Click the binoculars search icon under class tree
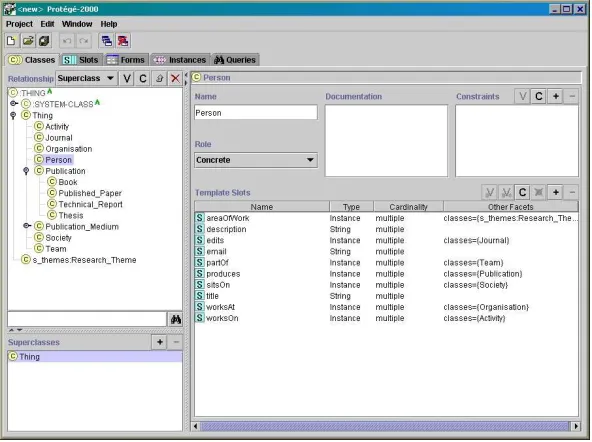The height and width of the screenshot is (442, 592). [x=176, y=320]
